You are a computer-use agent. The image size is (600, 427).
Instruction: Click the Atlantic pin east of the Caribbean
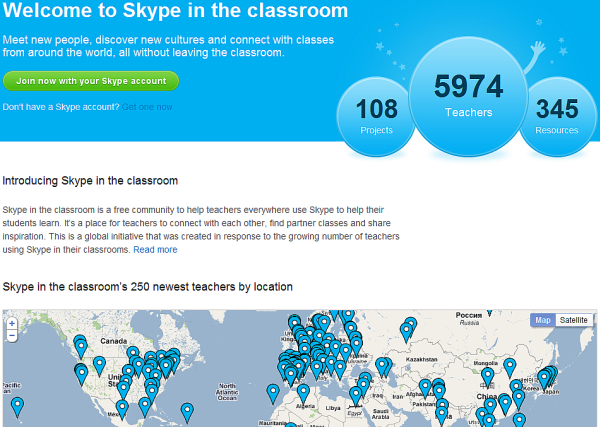(x=187, y=412)
